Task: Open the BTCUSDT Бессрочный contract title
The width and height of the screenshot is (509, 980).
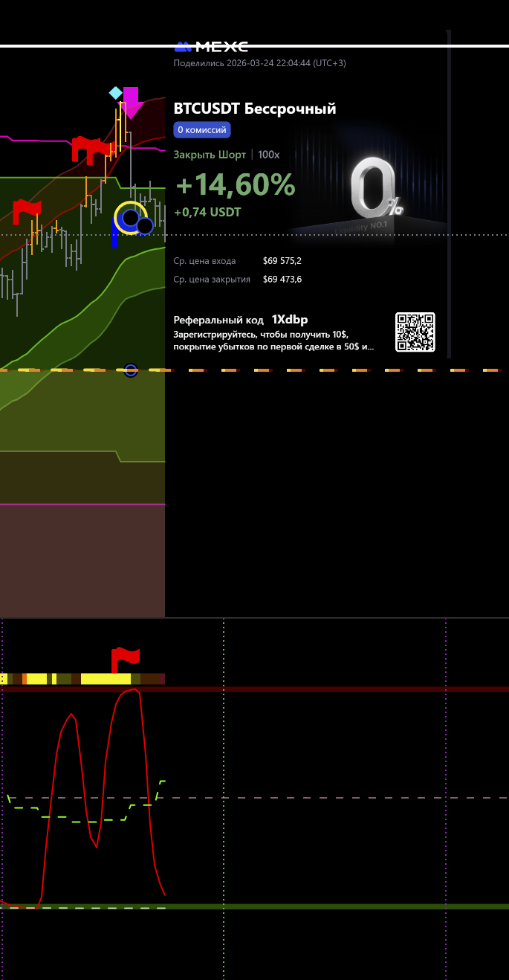Action: click(255, 109)
